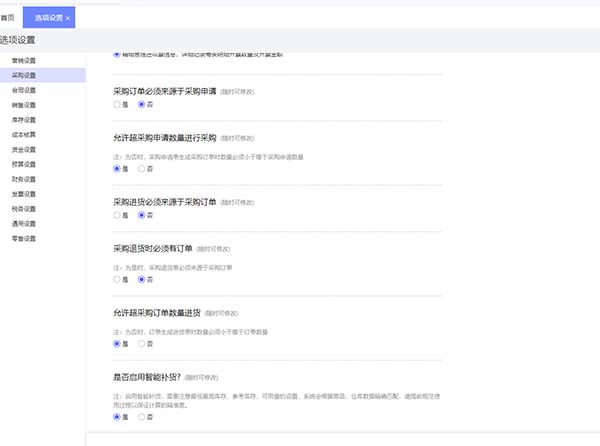Go to 零售设置 in the sidebar

click(24, 239)
